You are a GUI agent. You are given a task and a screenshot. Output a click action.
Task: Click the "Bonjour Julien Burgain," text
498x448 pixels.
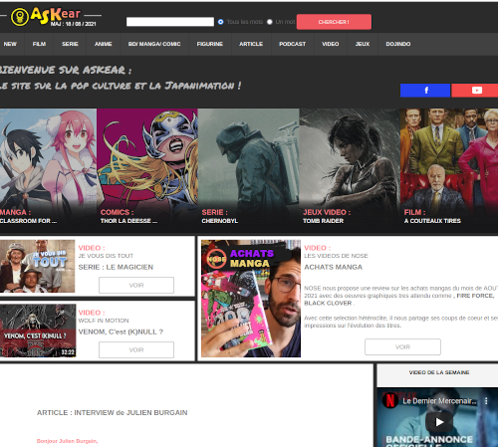[x=67, y=441]
